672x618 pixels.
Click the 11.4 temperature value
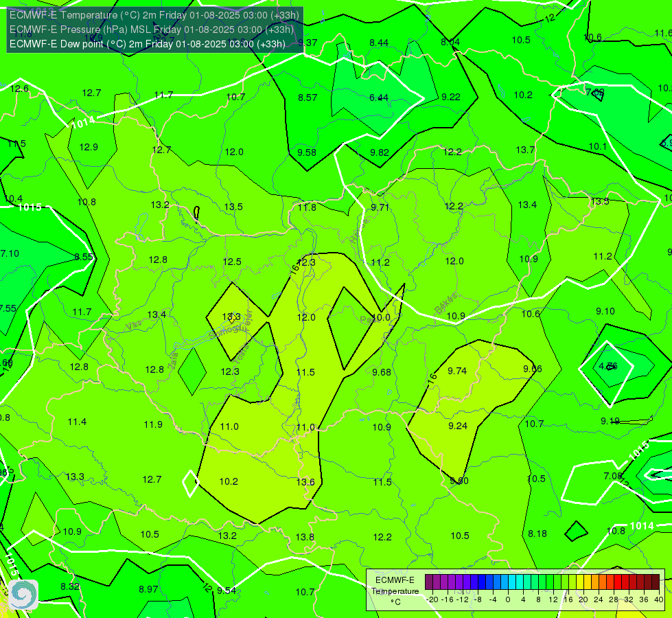pos(77,422)
